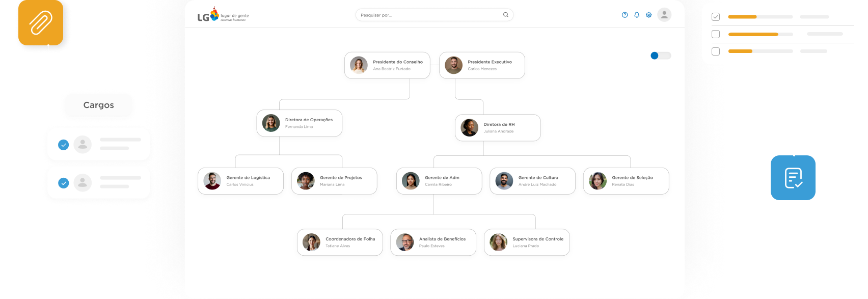Select the Gerente de Adm Camila Ribeiro node
This screenshot has height=299, width=868.
click(439, 181)
